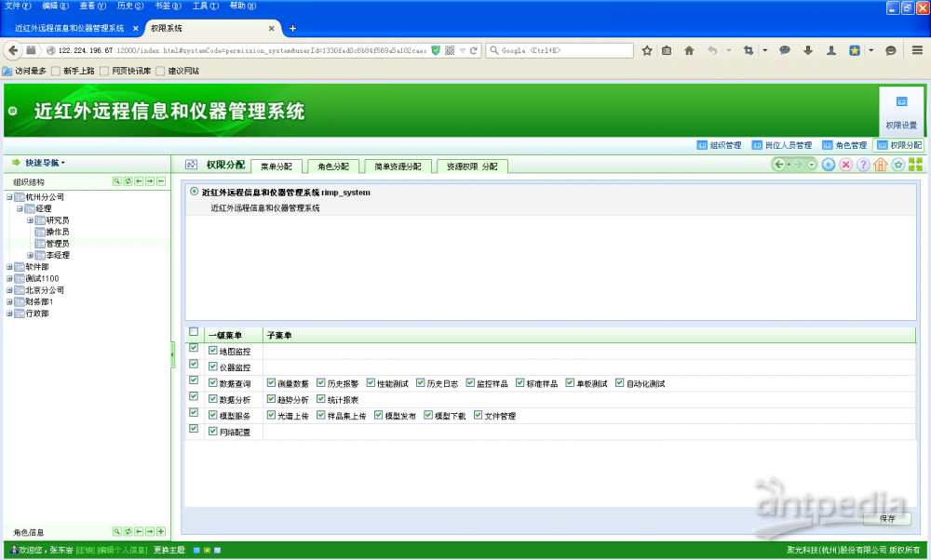
Task: Search organization structure with magnifier icon
Action: 117,181
